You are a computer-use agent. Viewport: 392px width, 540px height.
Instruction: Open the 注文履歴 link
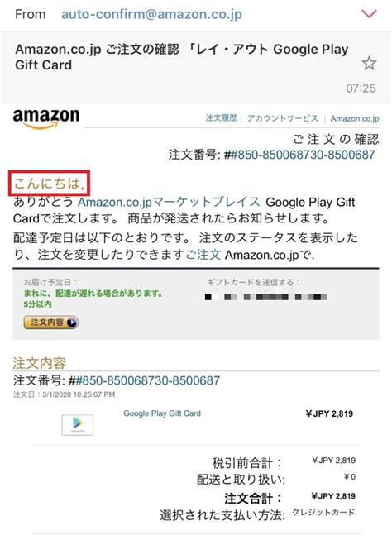(x=221, y=118)
